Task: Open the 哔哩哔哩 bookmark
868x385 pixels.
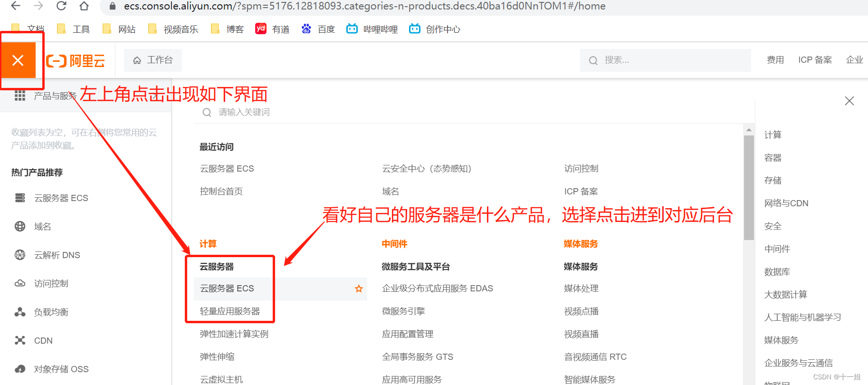Action: 372,29
